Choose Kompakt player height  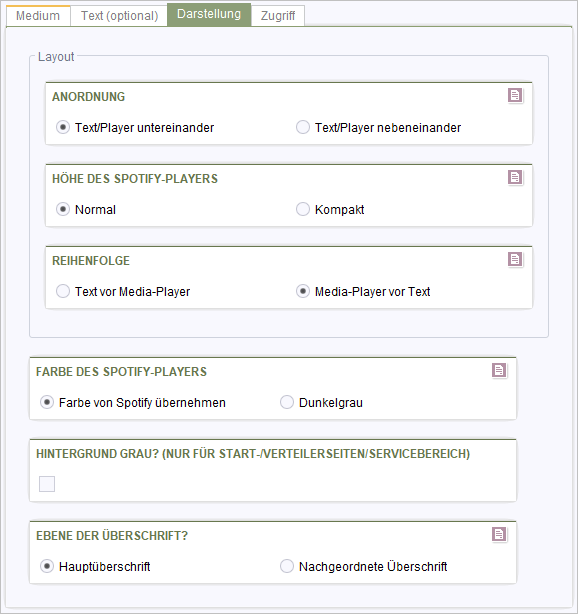303,209
